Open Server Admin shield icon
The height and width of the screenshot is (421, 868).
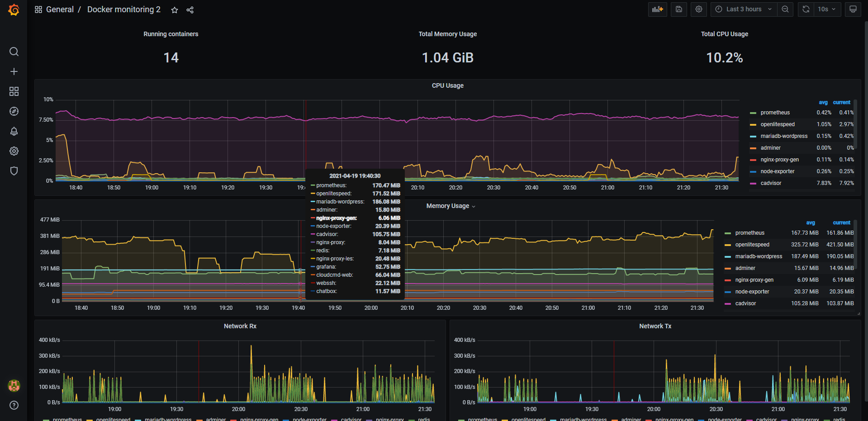pos(14,171)
